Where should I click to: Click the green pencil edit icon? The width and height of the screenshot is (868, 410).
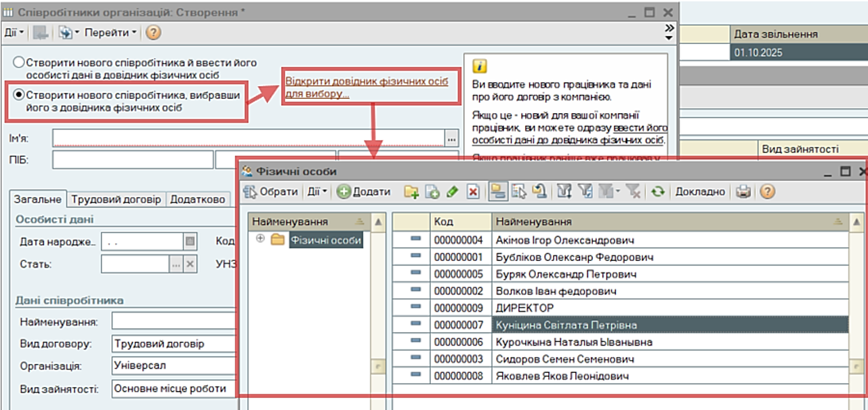tap(453, 192)
